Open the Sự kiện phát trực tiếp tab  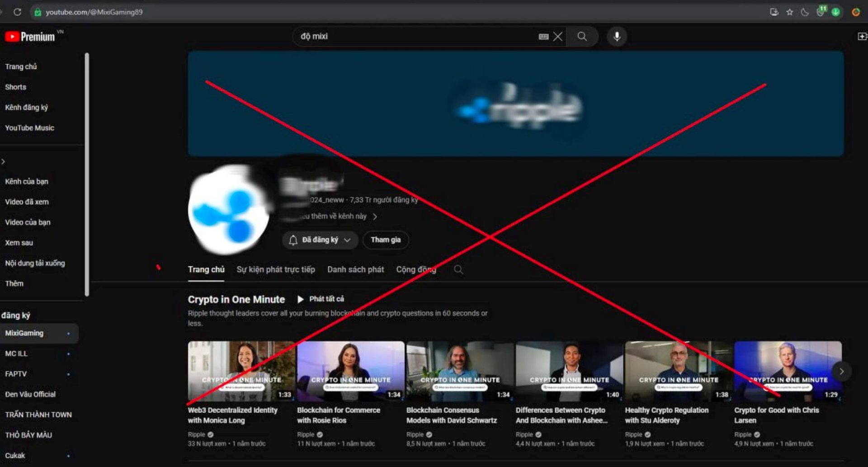point(275,269)
